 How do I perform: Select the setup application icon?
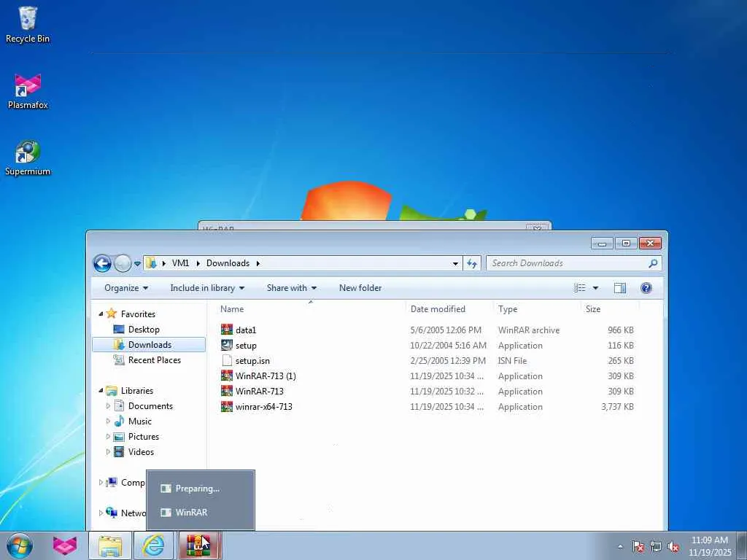(227, 345)
